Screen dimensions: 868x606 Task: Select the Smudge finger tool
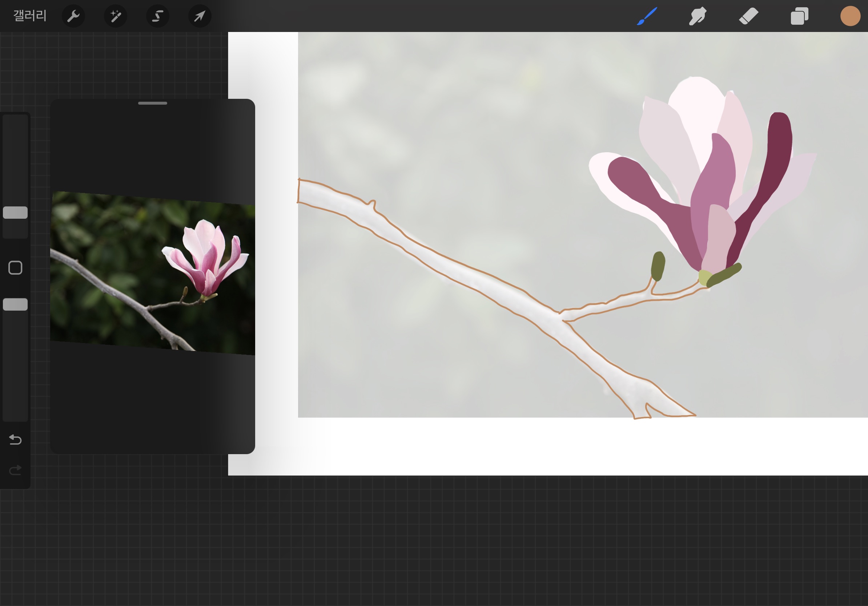pos(698,16)
